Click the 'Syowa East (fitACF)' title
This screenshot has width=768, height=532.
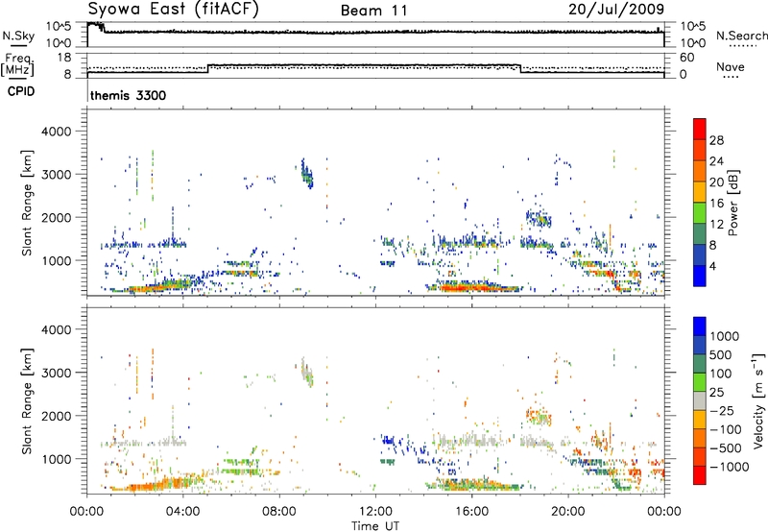(x=173, y=10)
